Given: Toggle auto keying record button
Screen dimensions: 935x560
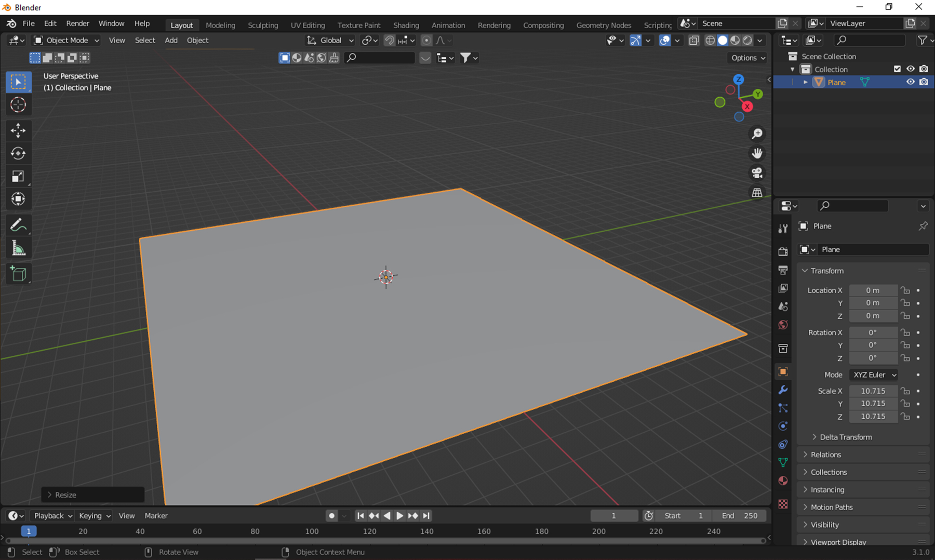Looking at the screenshot, I should pos(331,516).
